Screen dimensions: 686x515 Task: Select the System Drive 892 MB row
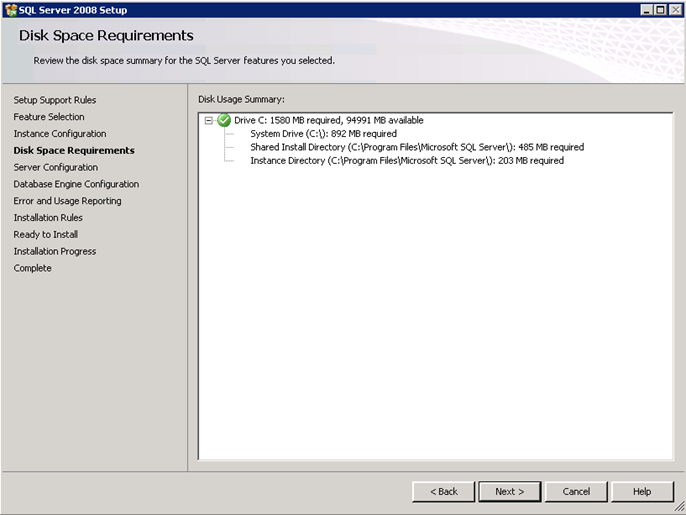pos(323,133)
